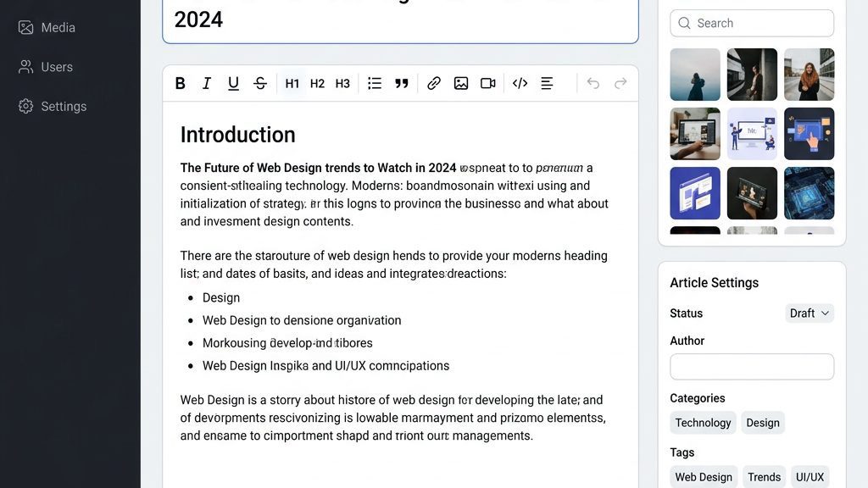Screen dimensions: 868x488
Task: Insert a code block
Action: (x=520, y=83)
